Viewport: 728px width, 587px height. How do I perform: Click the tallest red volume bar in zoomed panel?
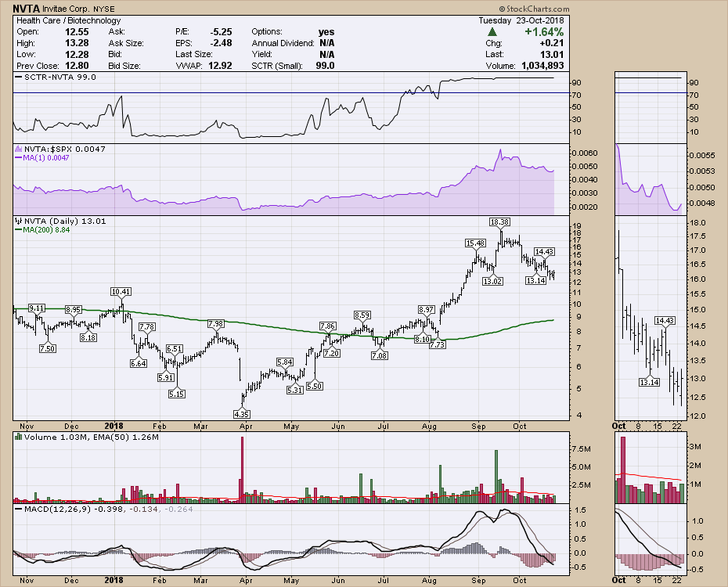[623, 470]
